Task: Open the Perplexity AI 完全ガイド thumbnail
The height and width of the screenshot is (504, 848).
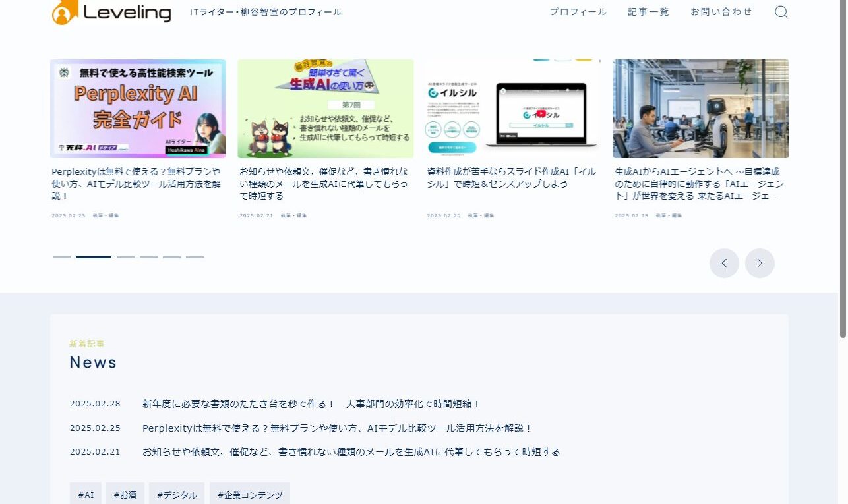Action: click(x=138, y=109)
